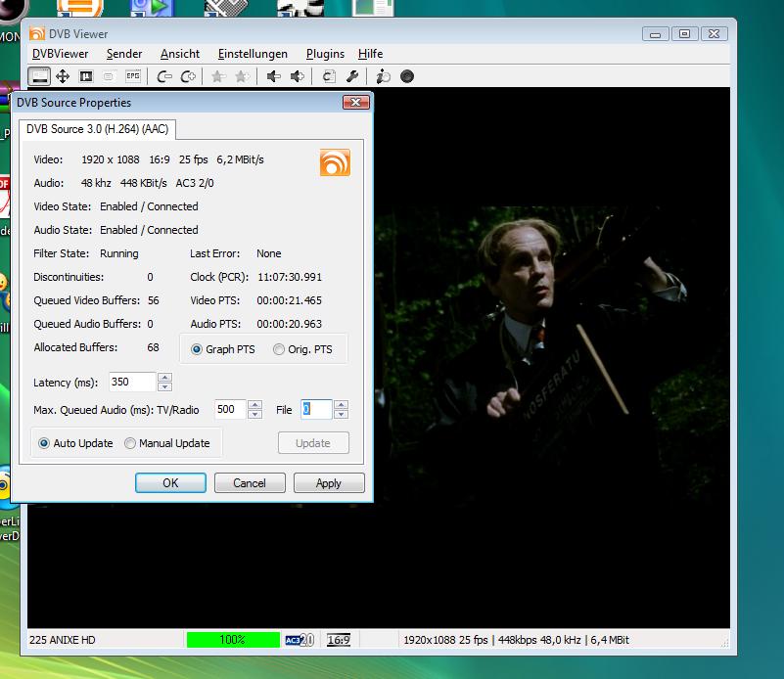Image resolution: width=784 pixels, height=679 pixels.
Task: Click the channel plus icon in toolbar
Action: [188, 76]
